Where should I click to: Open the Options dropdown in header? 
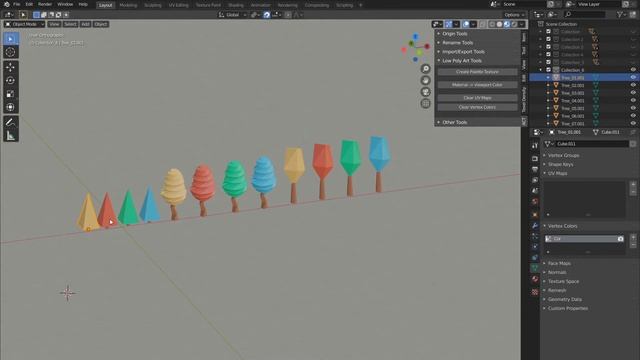(514, 15)
